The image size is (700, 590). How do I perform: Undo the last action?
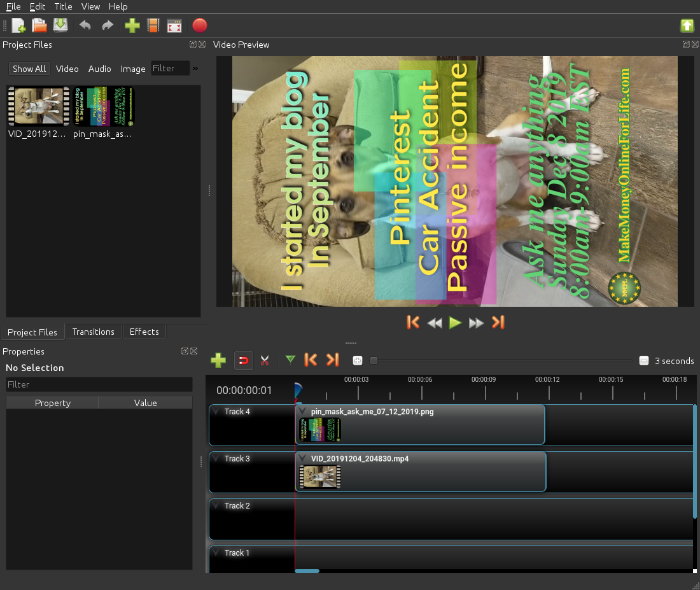coord(85,25)
